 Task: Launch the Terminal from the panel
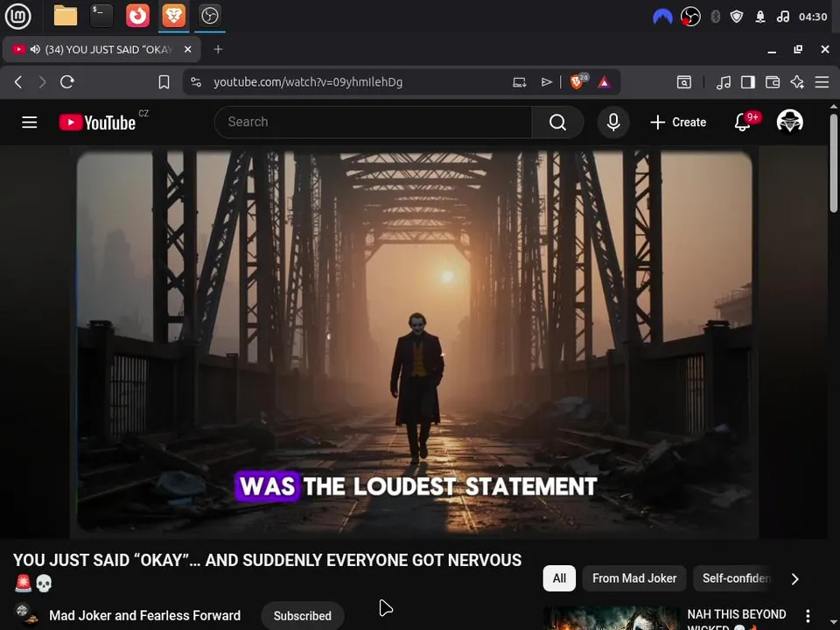[101, 16]
